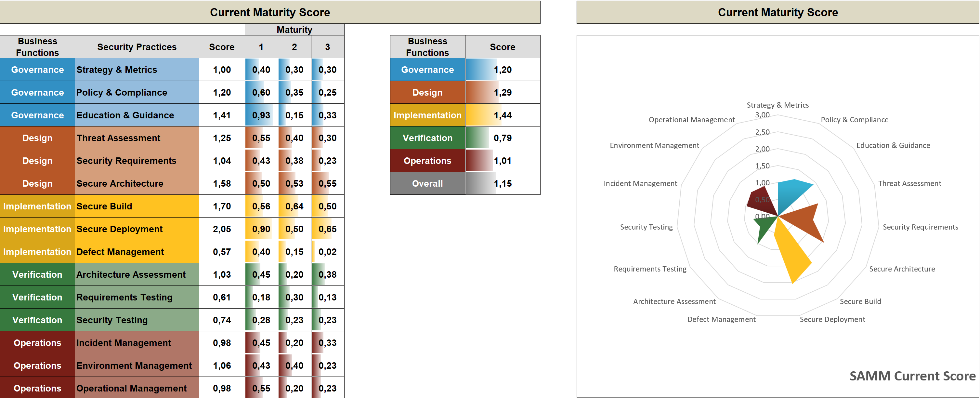The height and width of the screenshot is (398, 980).
Task: Click the Maturity 1 column header
Action: coord(261,47)
